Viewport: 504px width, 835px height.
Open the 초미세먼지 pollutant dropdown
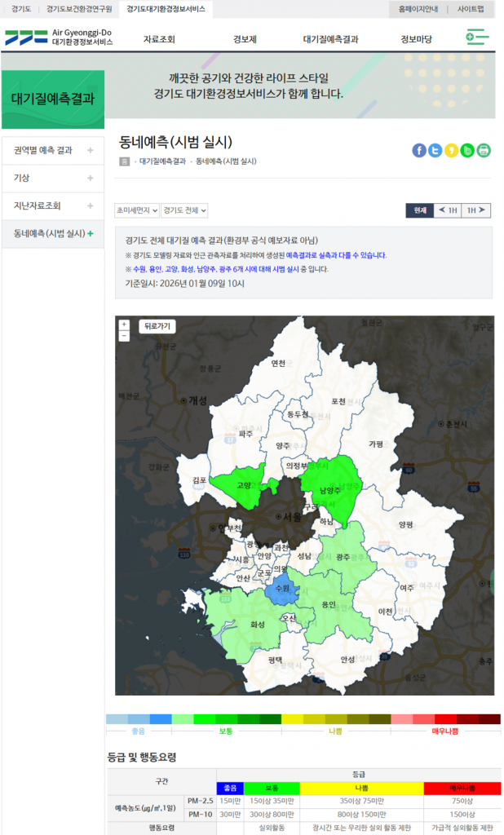pyautogui.click(x=136, y=210)
